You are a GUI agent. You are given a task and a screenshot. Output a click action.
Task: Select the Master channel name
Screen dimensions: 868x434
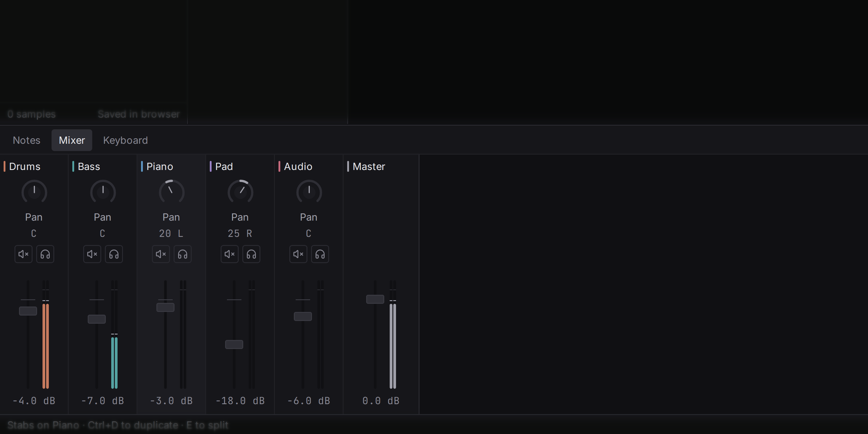369,166
